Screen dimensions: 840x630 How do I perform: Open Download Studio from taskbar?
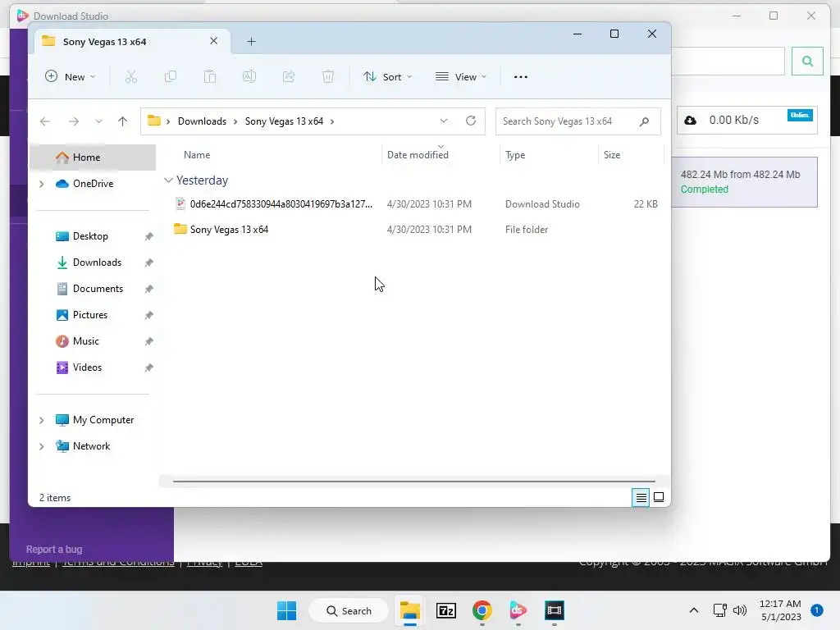[518, 610]
